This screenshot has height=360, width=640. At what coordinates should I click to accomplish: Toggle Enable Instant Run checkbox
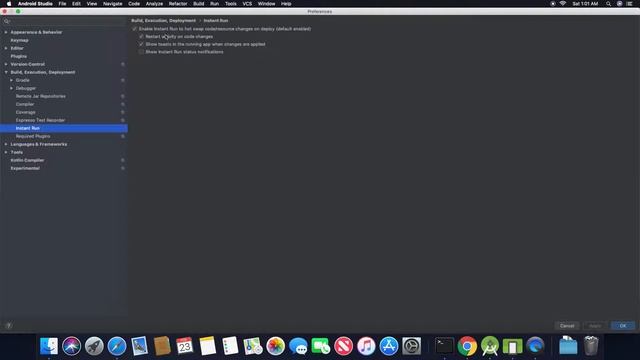135,29
